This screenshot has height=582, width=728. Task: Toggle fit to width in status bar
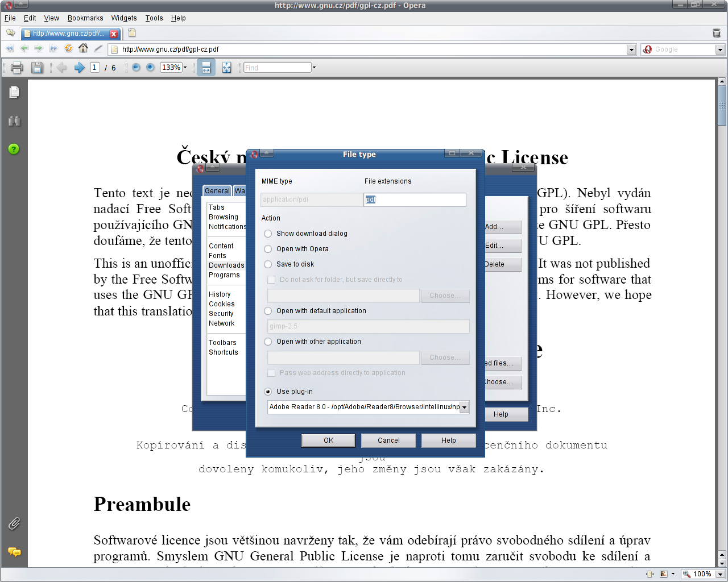650,574
